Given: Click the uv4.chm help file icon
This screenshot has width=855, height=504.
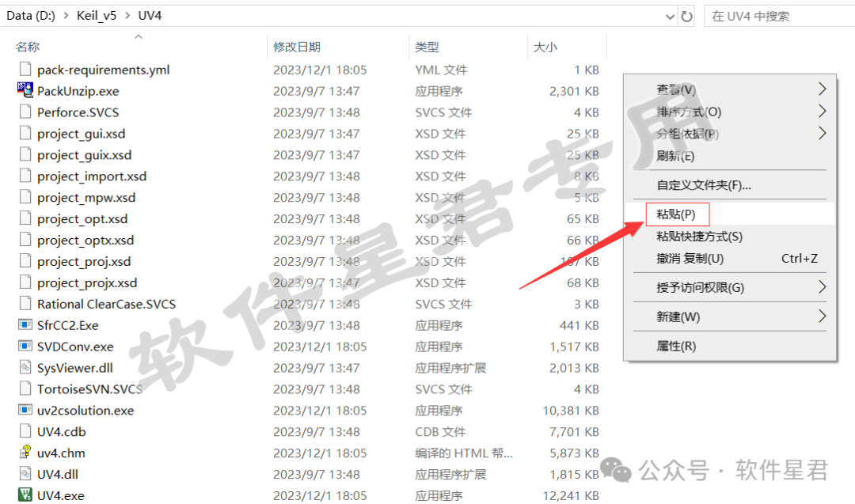Looking at the screenshot, I should tap(25, 453).
